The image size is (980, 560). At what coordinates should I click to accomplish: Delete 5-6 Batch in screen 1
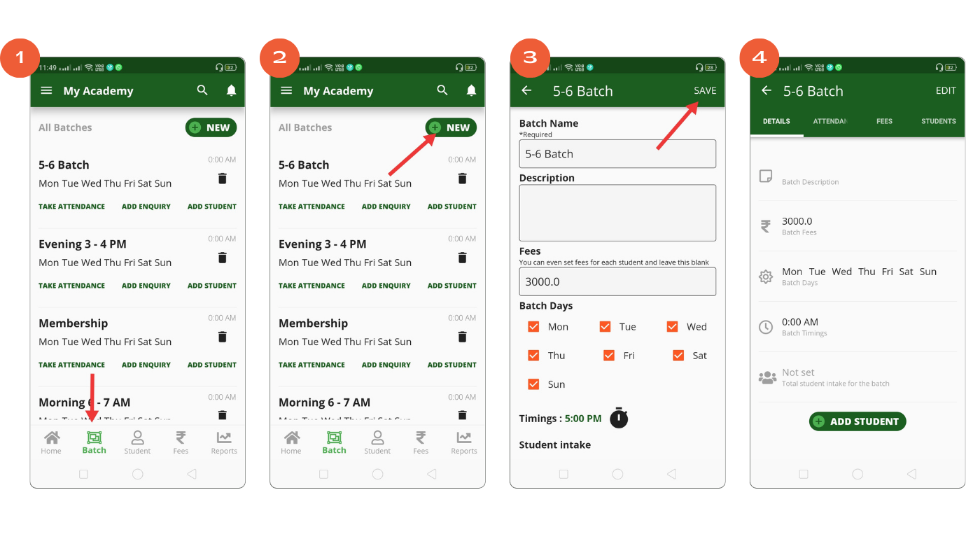coord(223,178)
